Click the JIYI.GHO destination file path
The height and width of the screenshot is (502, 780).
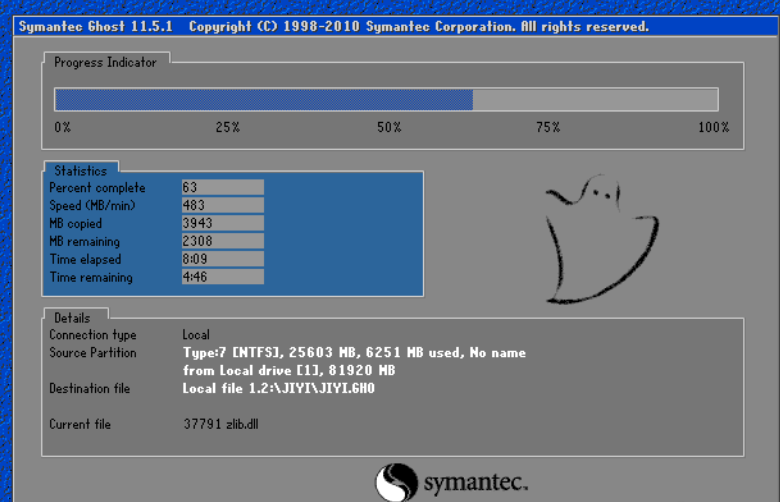(x=279, y=389)
